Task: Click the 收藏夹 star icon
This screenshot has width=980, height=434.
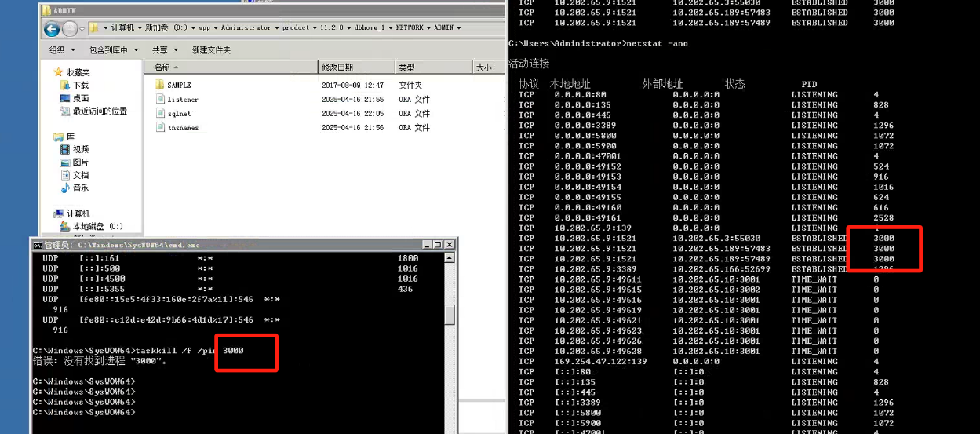Action: click(58, 72)
